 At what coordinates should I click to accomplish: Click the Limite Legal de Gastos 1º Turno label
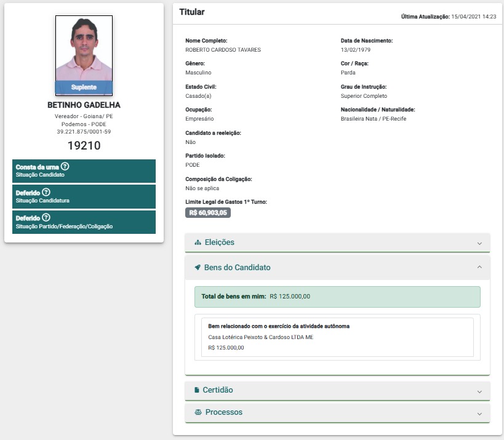tap(226, 202)
